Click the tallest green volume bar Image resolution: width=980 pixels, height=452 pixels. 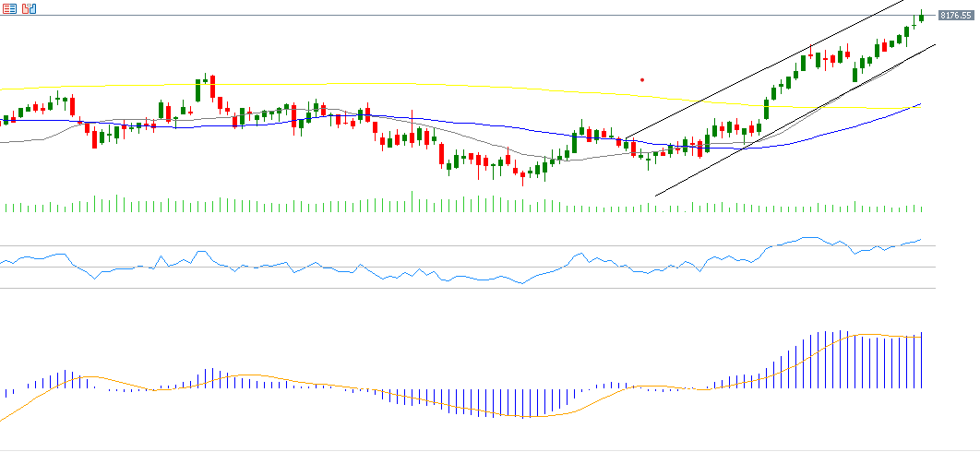412,202
